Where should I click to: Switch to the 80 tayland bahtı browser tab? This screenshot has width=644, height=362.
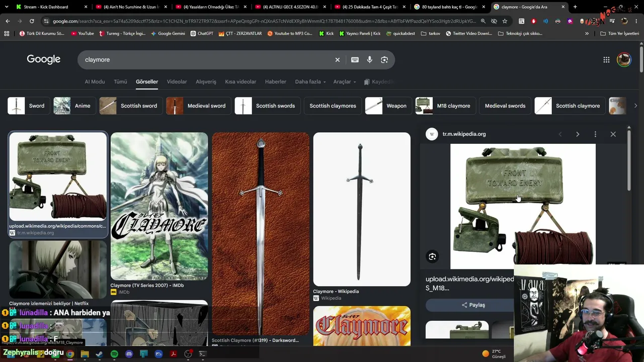pyautogui.click(x=450, y=7)
